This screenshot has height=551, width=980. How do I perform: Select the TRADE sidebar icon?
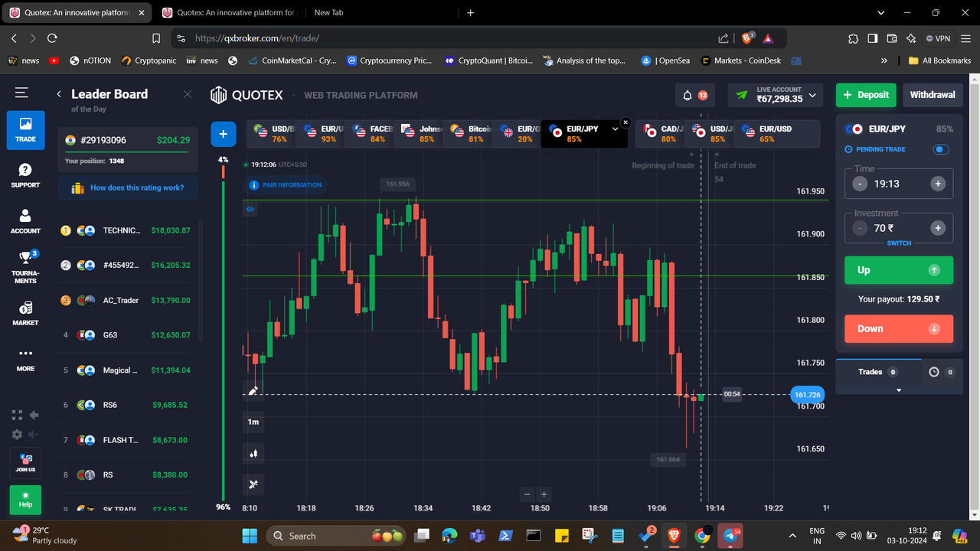click(25, 130)
